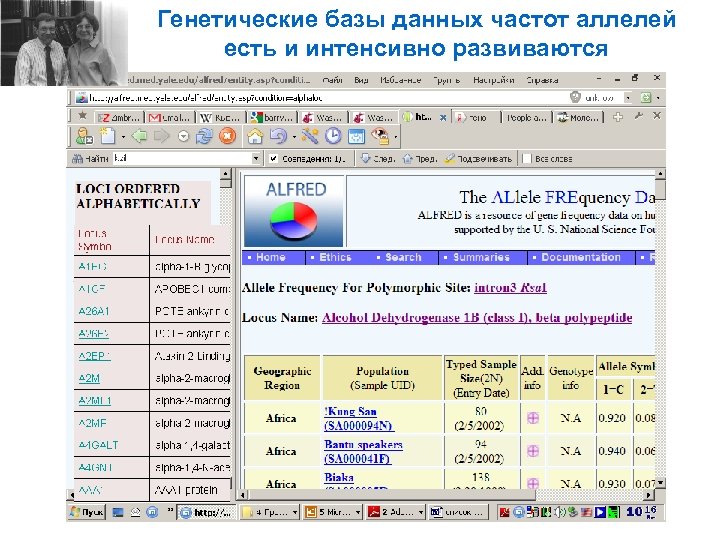The height and width of the screenshot is (540, 720).
Task: Click locus symbol A4GALT in left list
Action: [x=98, y=445]
